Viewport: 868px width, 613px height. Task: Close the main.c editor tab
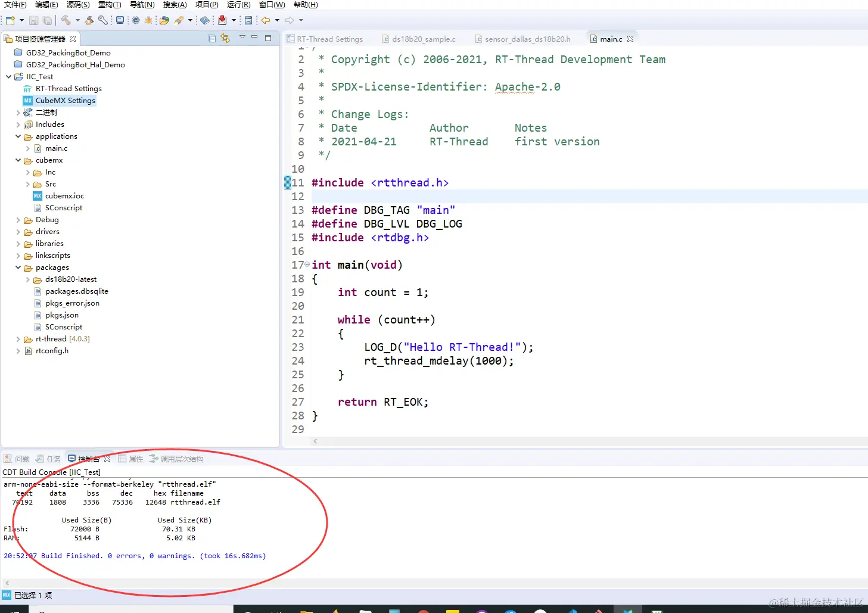pos(630,39)
